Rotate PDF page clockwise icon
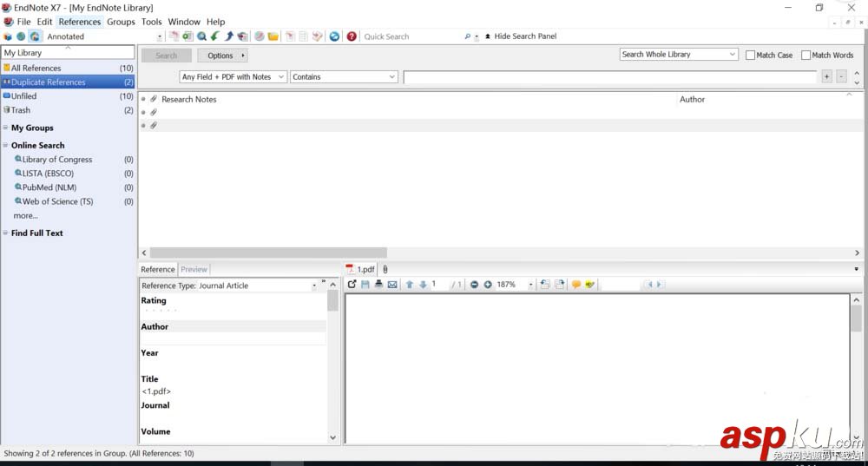 (x=560, y=285)
